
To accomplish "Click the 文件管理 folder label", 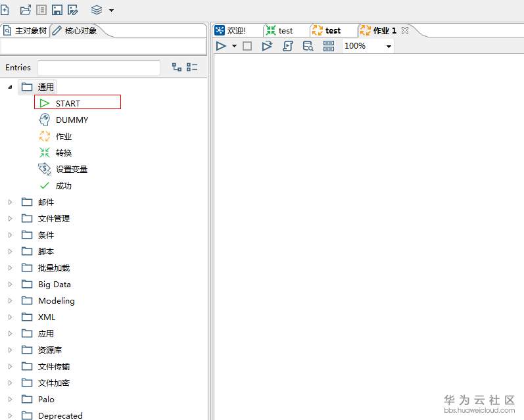I will click(54, 218).
